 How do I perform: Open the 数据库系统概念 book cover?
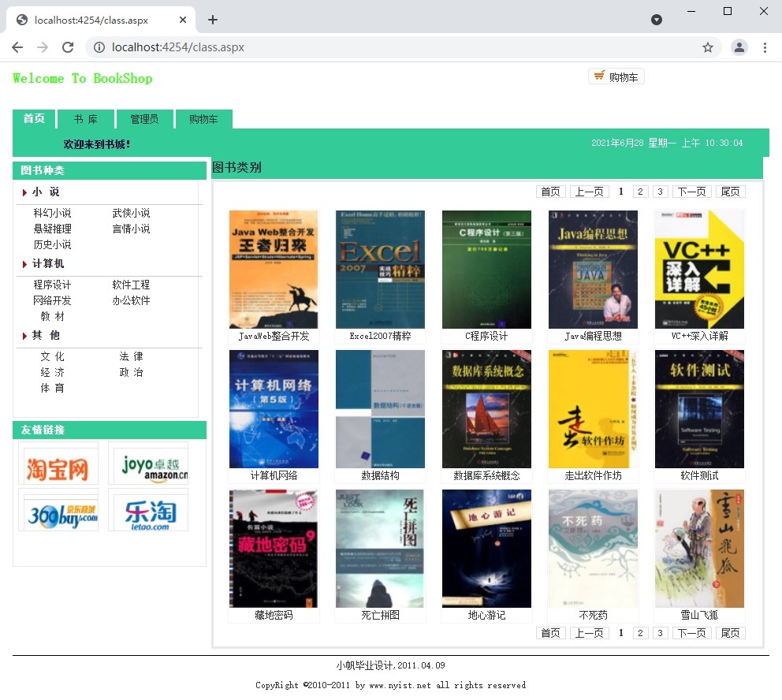[x=486, y=409]
